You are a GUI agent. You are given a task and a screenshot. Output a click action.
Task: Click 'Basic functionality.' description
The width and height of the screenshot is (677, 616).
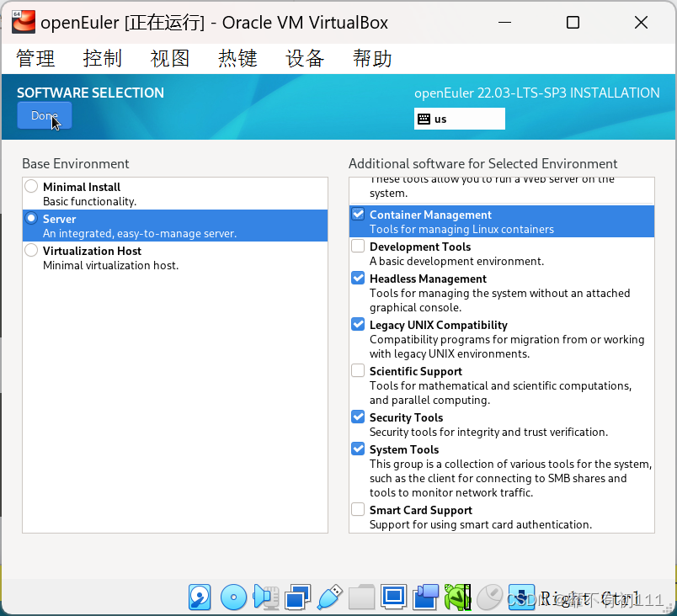point(90,201)
